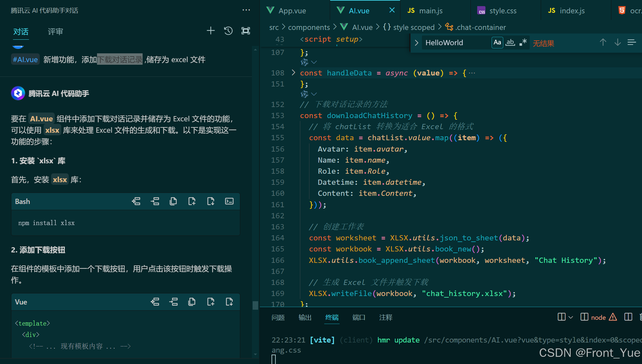Screen dimensions: 642x364
Task: Expand folded handleData function at line 108
Action: tap(293, 73)
